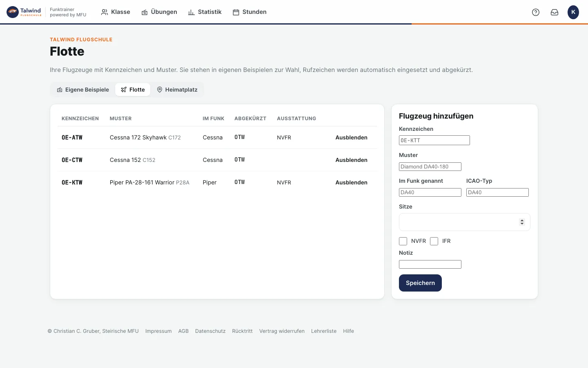
Task: Open user avatar K menu
Action: [573, 12]
